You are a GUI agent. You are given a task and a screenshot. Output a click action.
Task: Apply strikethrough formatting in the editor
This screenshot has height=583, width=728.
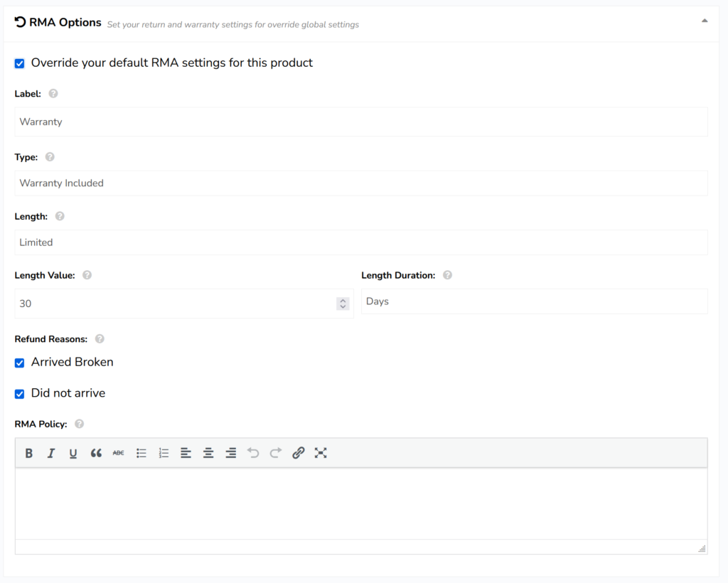pos(118,453)
